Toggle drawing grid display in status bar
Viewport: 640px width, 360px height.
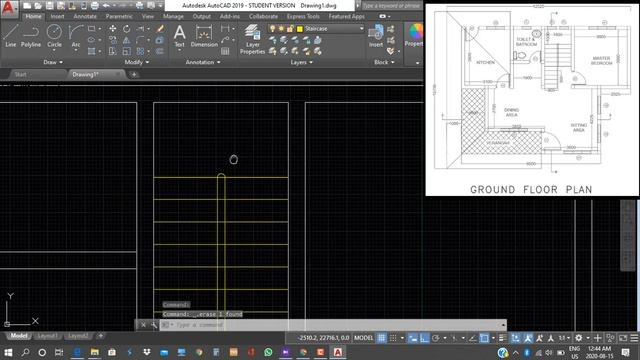381,338
